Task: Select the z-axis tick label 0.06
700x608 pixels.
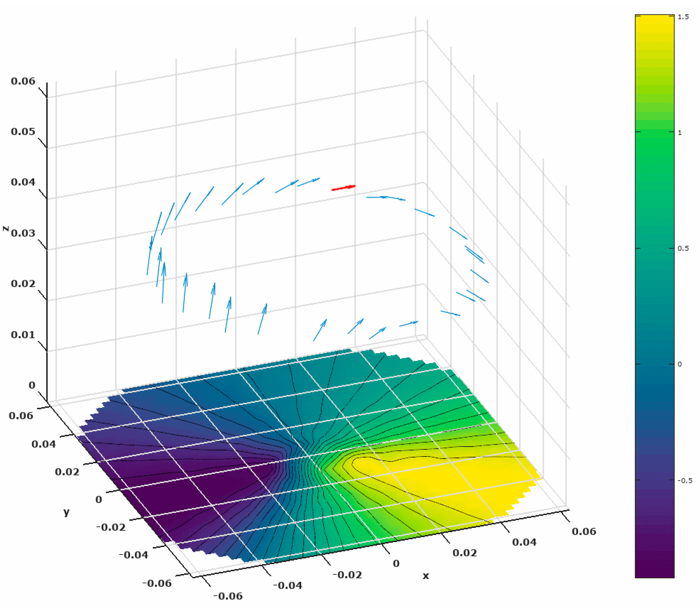Action: coord(23,81)
